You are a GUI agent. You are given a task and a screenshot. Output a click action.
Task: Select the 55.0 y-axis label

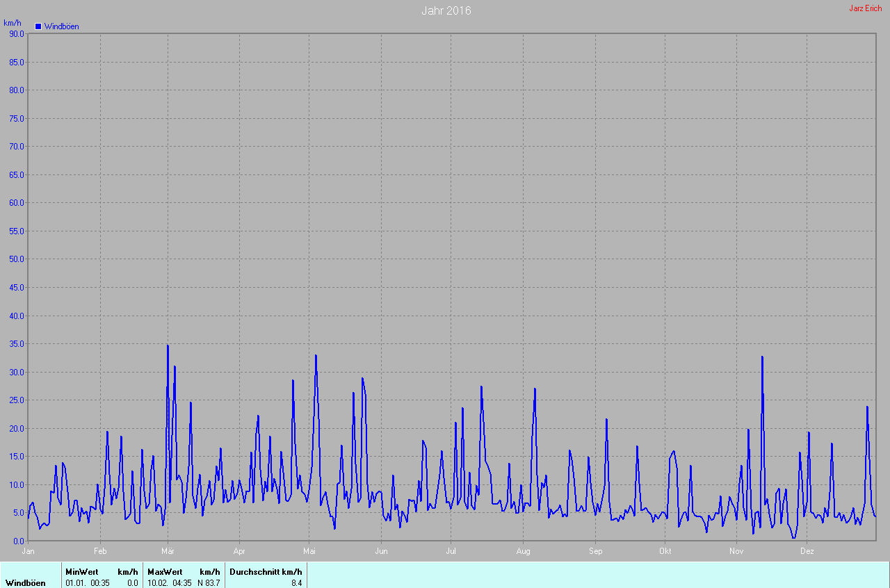(17, 231)
